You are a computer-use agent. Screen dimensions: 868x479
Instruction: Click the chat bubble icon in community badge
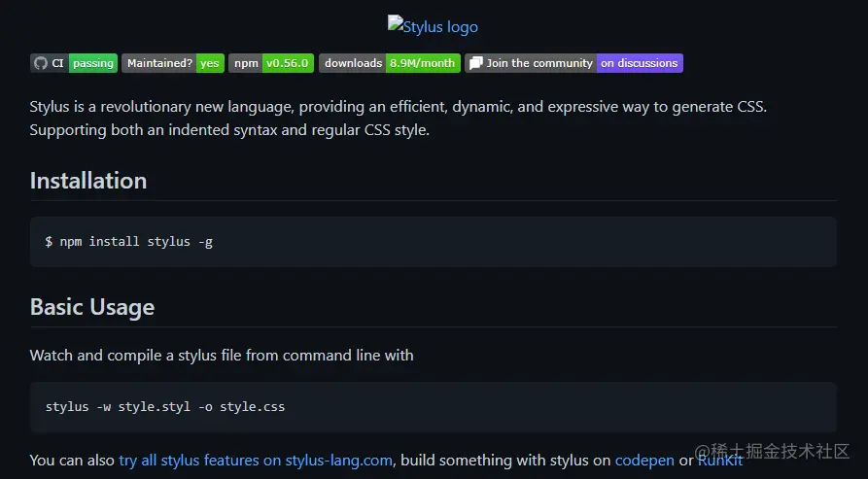(x=475, y=63)
